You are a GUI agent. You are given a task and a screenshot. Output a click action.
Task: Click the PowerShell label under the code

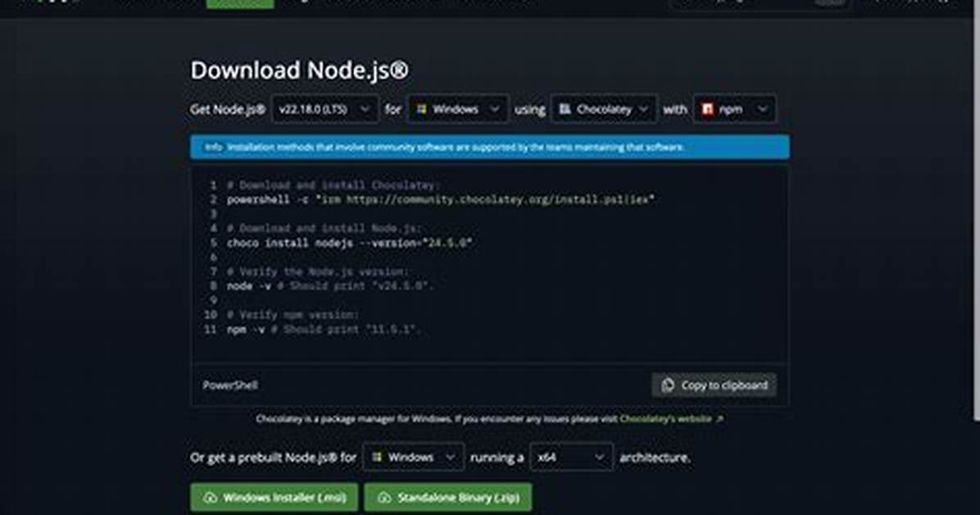coord(230,385)
